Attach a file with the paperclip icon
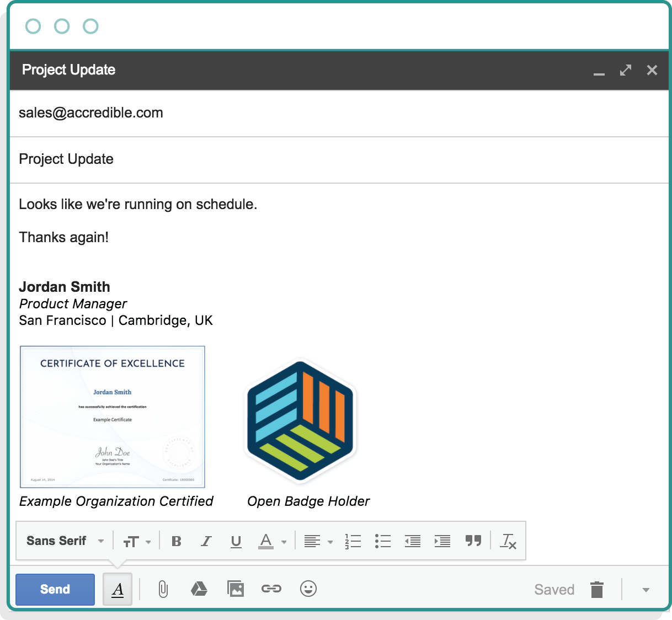 coord(163,589)
